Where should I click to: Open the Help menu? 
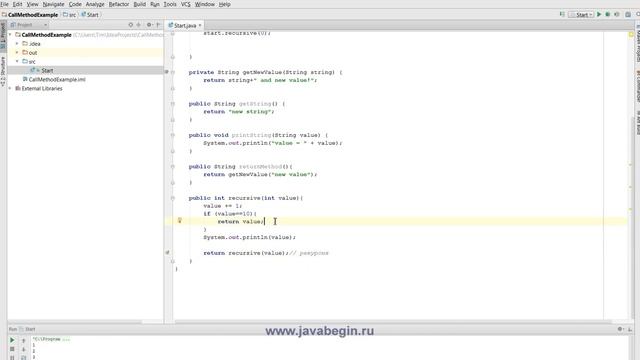pos(224,4)
